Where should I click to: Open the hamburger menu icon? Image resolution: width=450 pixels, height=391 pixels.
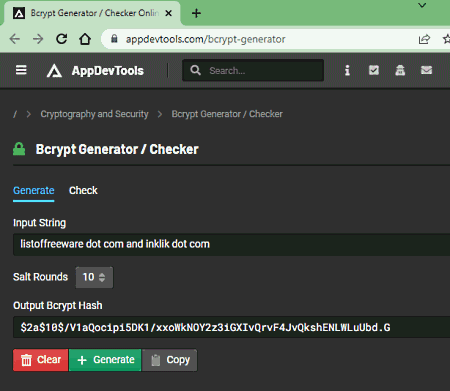pos(21,70)
